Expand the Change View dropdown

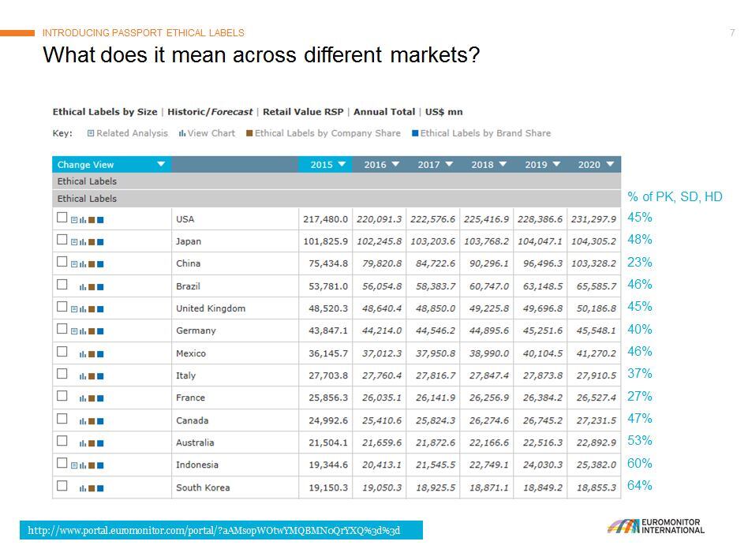[x=161, y=165]
